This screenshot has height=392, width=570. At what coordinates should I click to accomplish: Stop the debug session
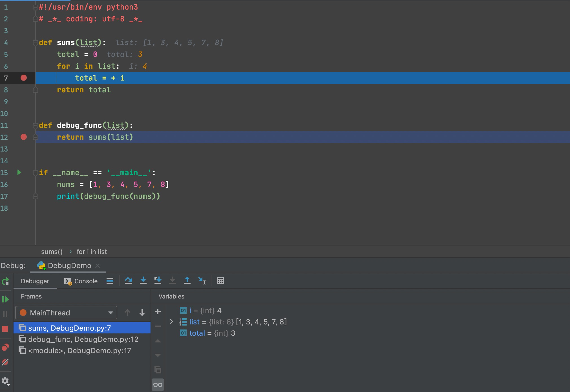click(x=5, y=329)
